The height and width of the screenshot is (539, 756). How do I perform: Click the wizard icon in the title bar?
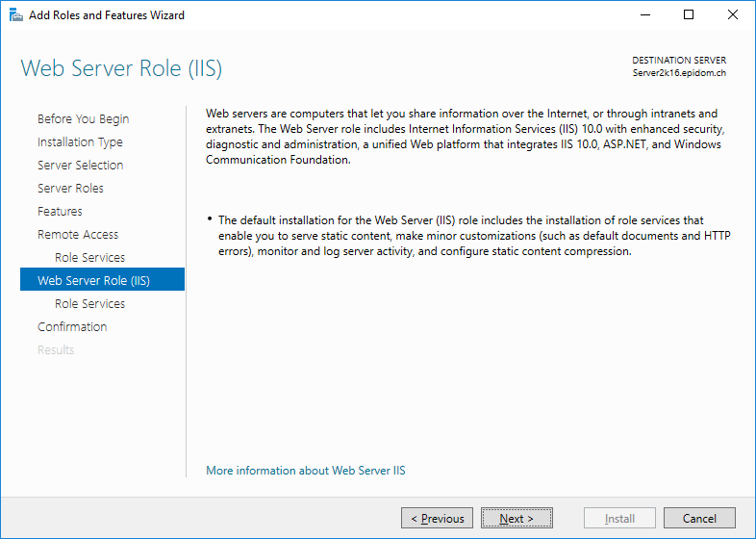pyautogui.click(x=16, y=15)
